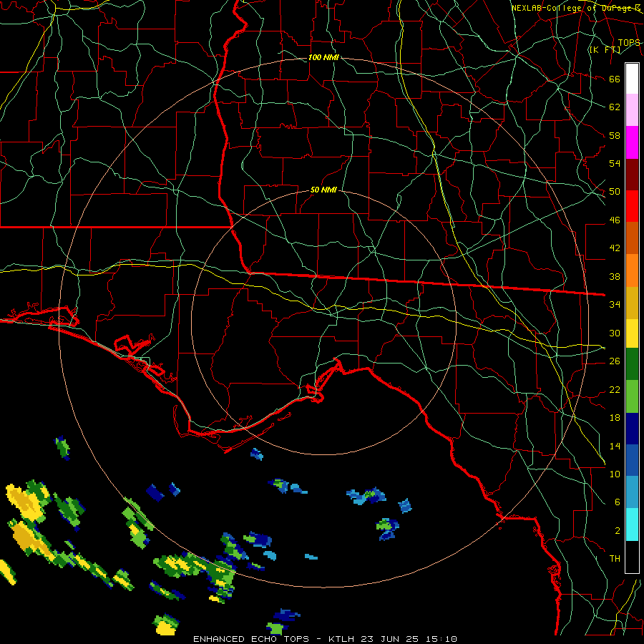The image size is (644, 644).
Task: Select the legend value 50
Action: pos(615,192)
